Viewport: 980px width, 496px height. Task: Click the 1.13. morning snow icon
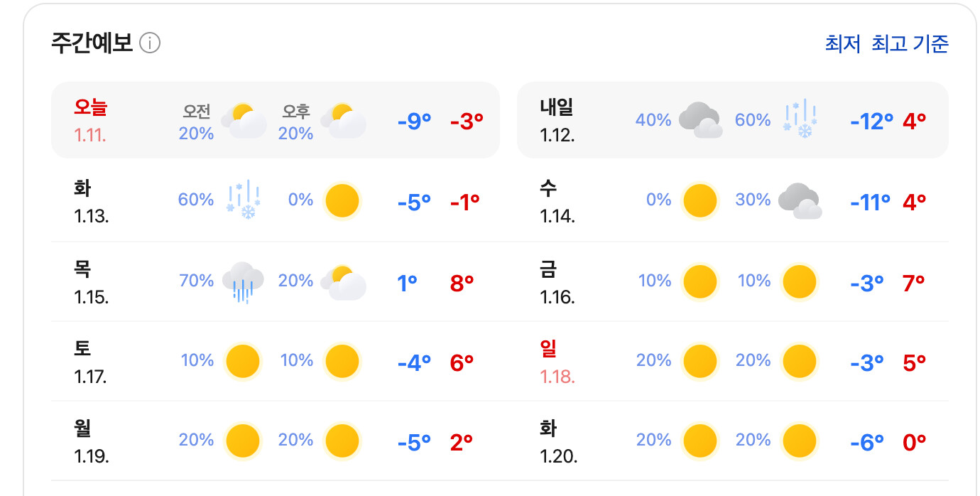point(244,200)
